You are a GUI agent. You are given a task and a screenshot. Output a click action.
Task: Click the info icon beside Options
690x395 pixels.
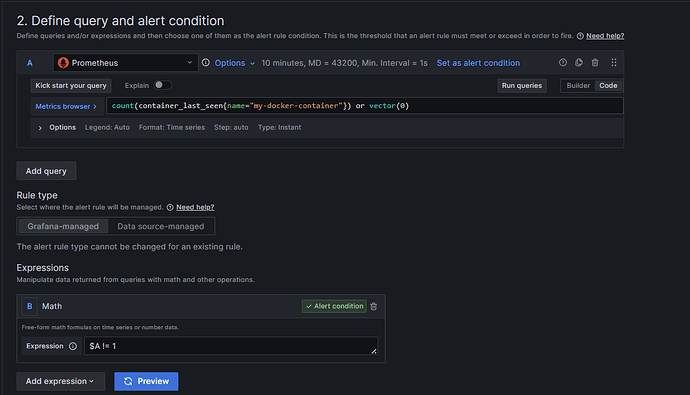pos(206,63)
